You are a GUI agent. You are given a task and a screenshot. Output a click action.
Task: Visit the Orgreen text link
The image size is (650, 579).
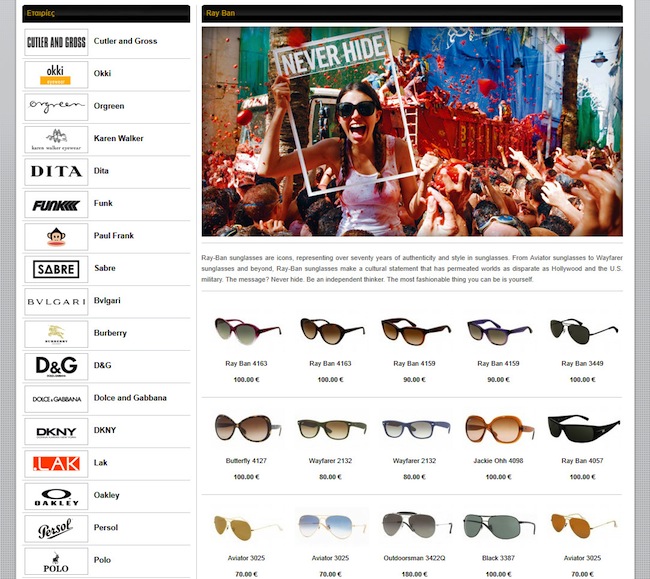(x=109, y=106)
